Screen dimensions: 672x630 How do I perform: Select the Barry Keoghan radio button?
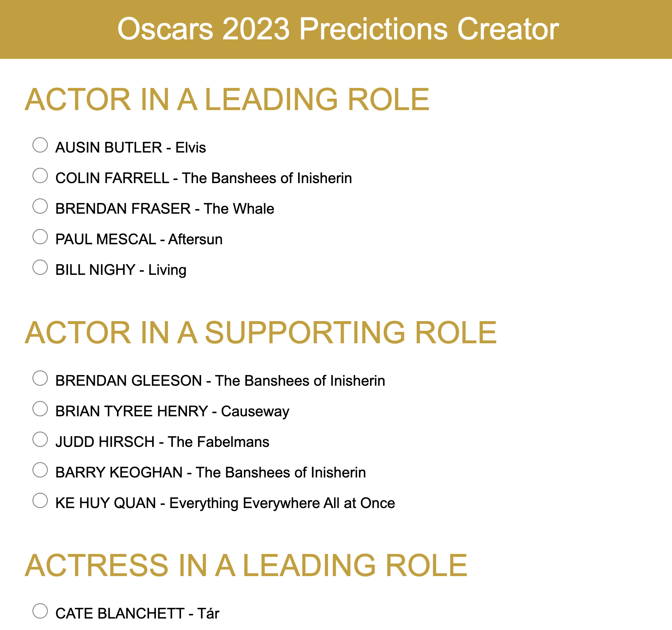[40, 470]
